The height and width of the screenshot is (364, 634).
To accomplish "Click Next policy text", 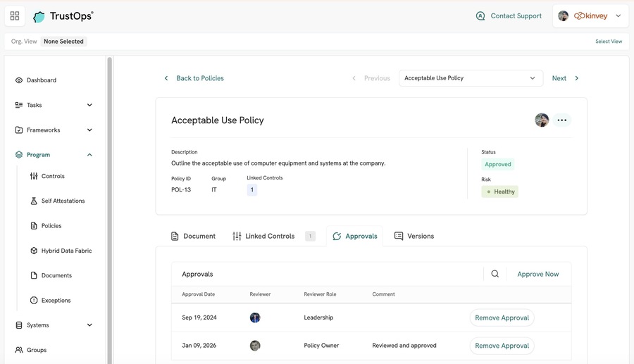I will click(x=559, y=78).
